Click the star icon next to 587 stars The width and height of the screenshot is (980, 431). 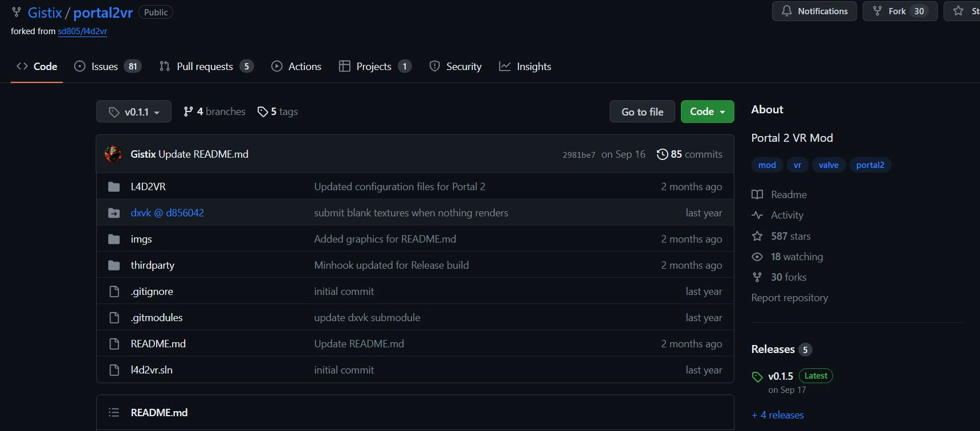point(757,236)
